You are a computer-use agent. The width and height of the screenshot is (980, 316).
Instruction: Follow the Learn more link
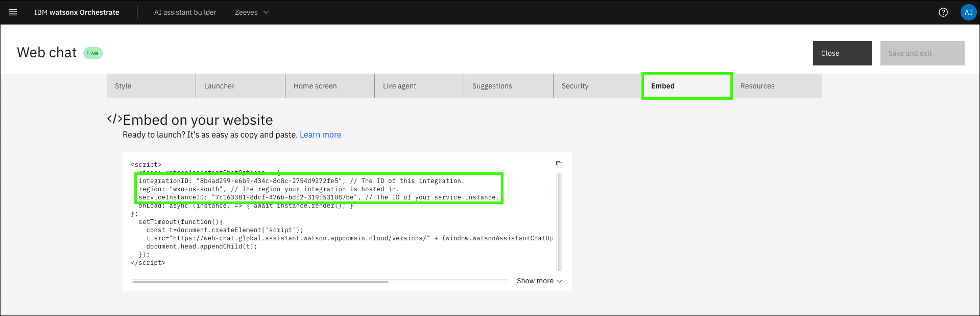coord(320,135)
